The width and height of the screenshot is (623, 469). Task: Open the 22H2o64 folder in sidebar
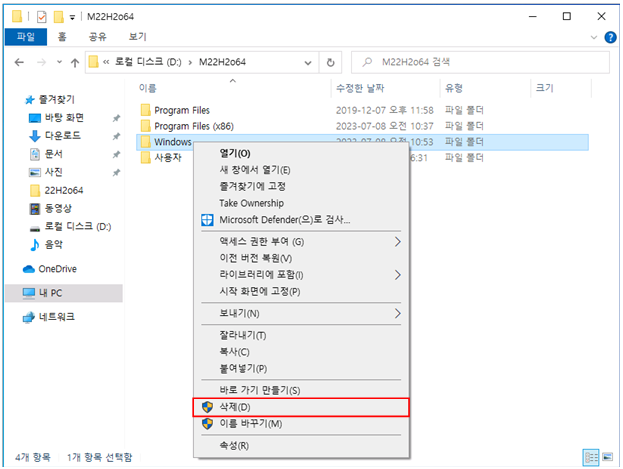[x=56, y=190]
